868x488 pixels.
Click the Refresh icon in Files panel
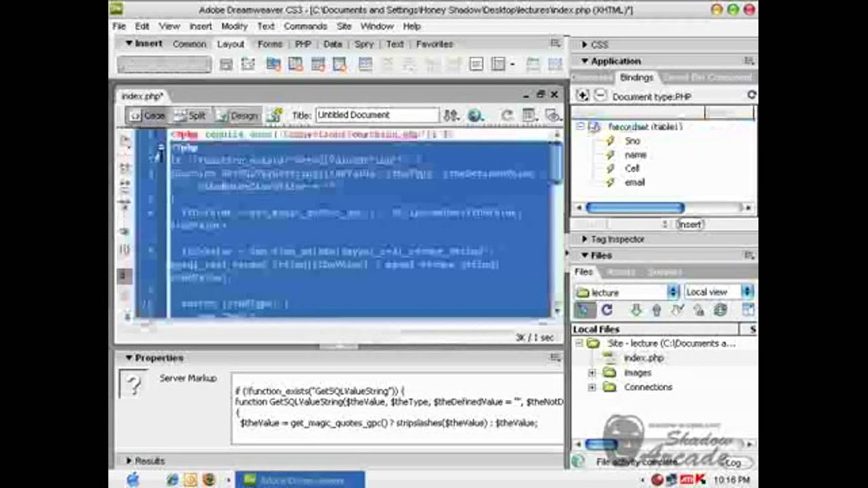tap(607, 310)
